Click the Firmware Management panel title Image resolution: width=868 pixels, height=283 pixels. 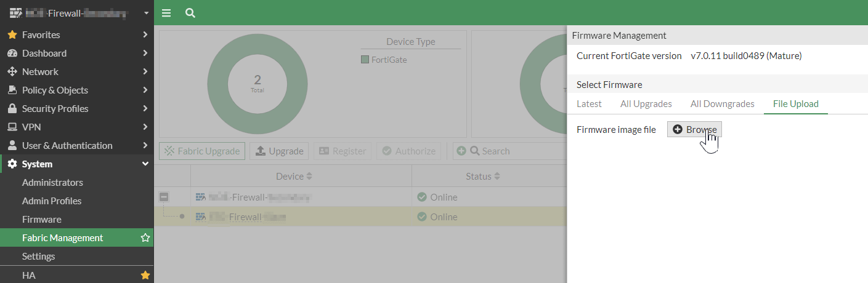[x=619, y=35]
